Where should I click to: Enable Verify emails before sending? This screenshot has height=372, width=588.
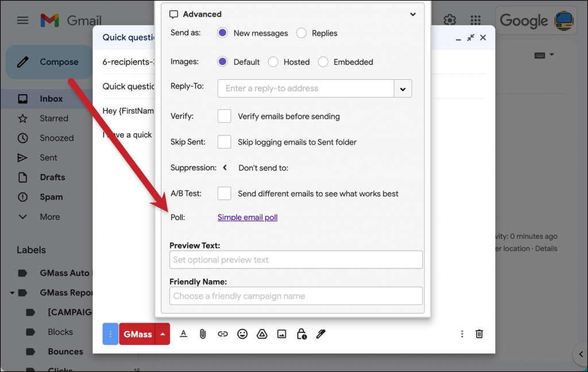[224, 115]
